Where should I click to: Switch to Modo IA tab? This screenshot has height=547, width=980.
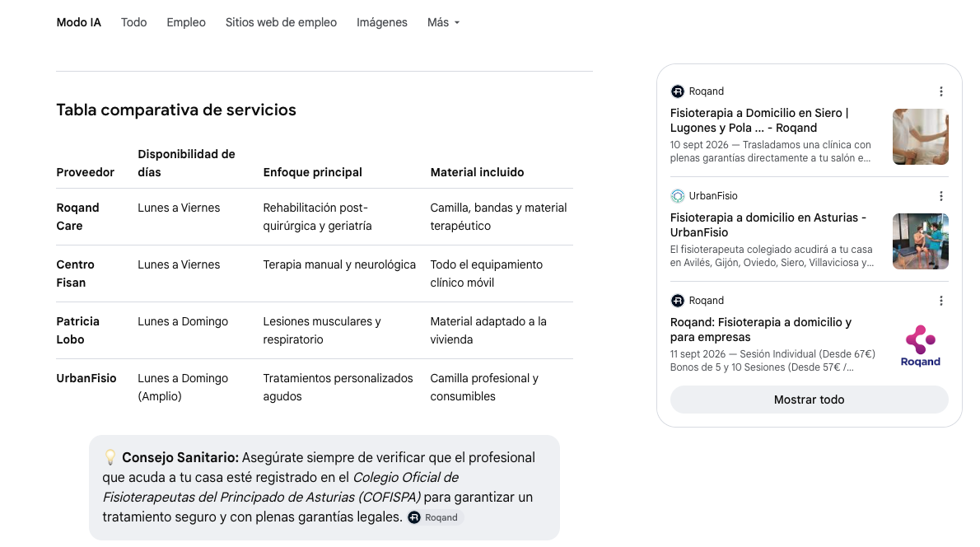click(x=79, y=22)
